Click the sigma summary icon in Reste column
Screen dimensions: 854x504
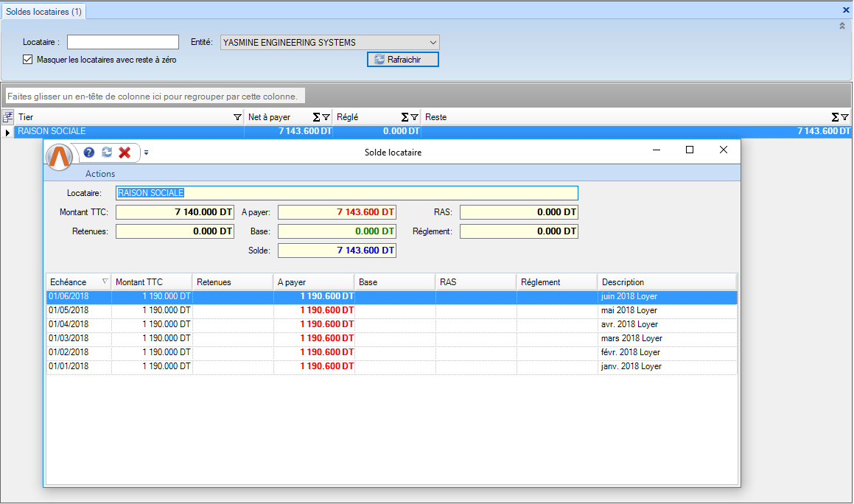pyautogui.click(x=835, y=117)
